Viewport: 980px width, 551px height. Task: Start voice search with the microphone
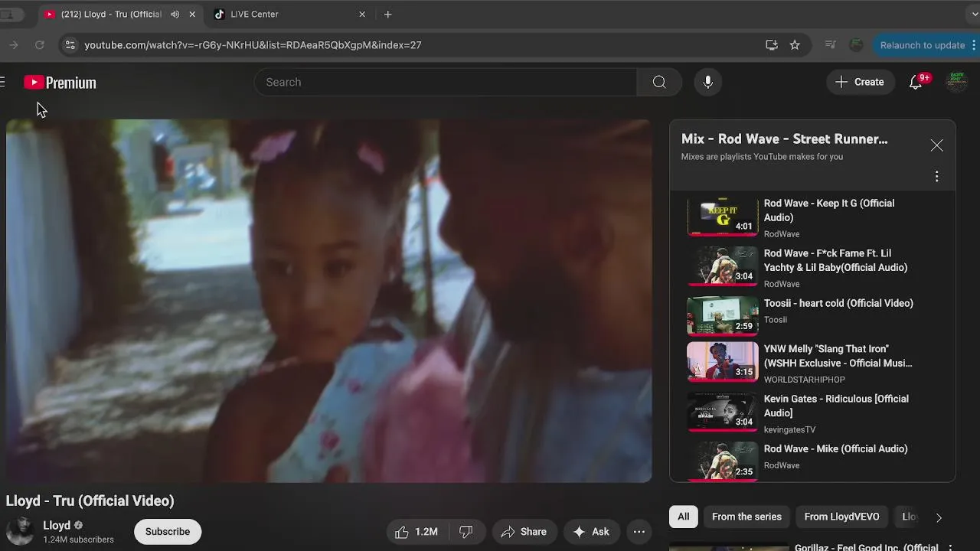pyautogui.click(x=708, y=82)
